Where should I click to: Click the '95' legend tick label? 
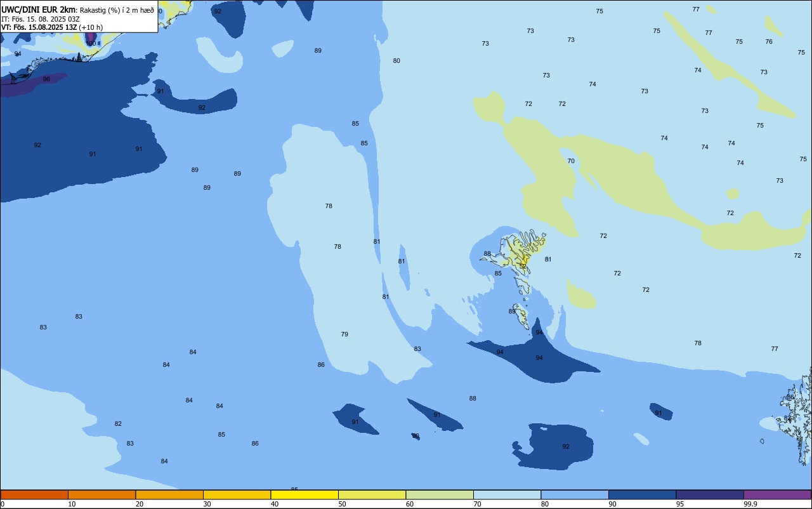pos(680,504)
